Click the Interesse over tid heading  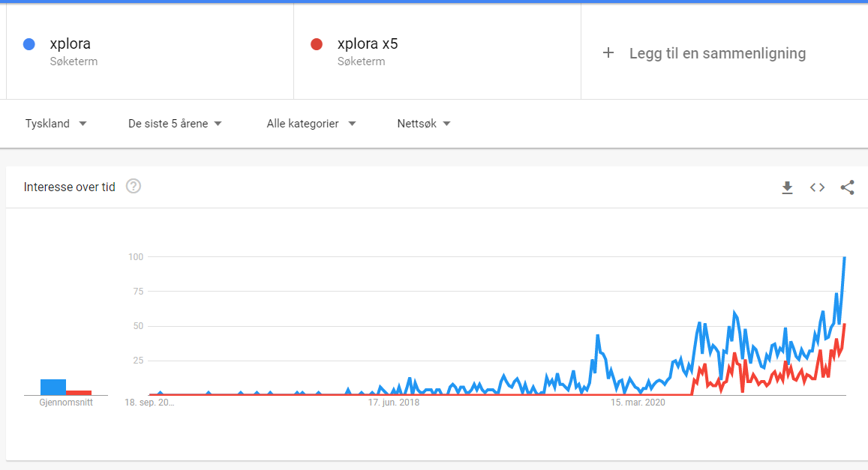(69, 187)
